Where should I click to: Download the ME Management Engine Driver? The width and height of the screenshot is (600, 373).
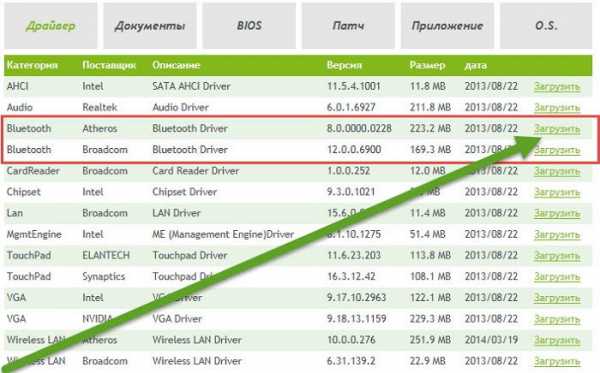click(557, 235)
